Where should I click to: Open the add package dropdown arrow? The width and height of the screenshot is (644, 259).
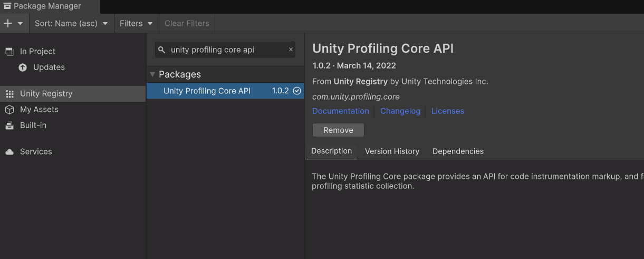[21, 23]
